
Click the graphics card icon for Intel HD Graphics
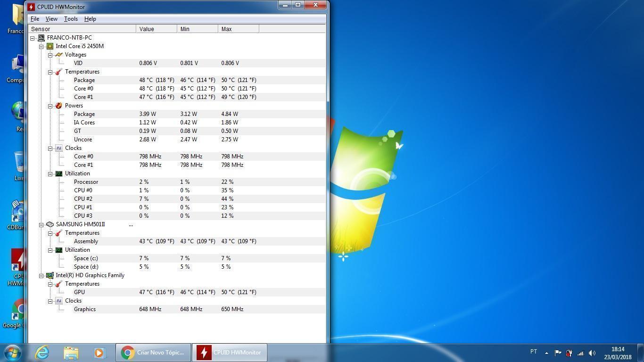coord(50,275)
